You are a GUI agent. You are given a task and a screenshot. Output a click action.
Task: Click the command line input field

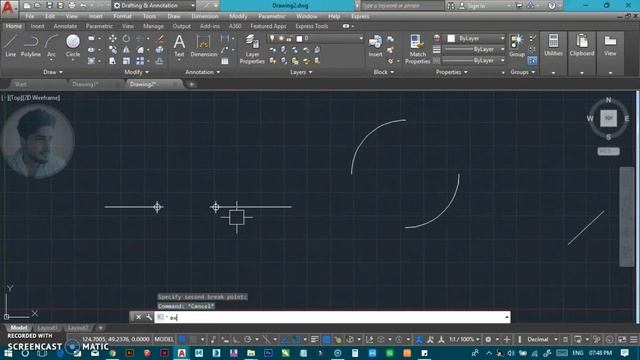[x=332, y=317]
